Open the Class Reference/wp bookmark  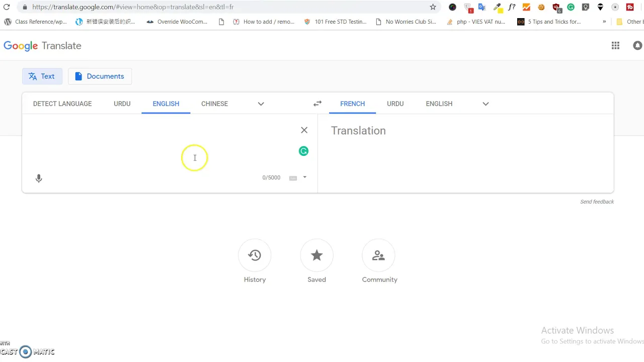(x=35, y=22)
